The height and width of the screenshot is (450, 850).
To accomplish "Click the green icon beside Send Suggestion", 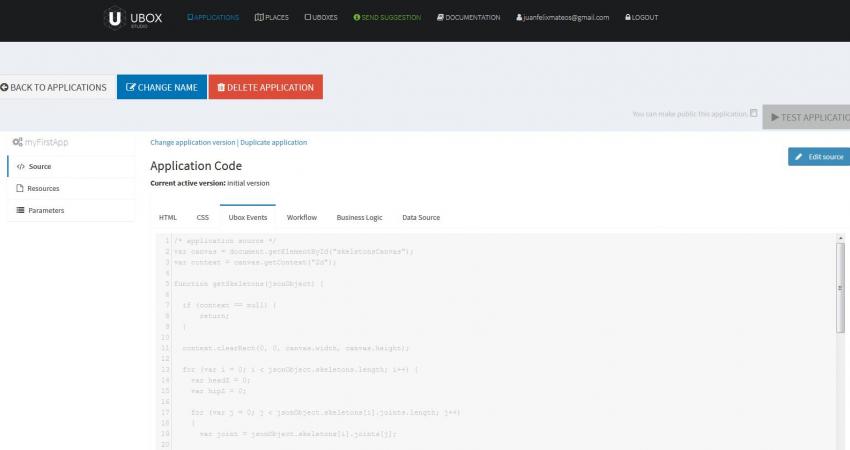I will [357, 17].
